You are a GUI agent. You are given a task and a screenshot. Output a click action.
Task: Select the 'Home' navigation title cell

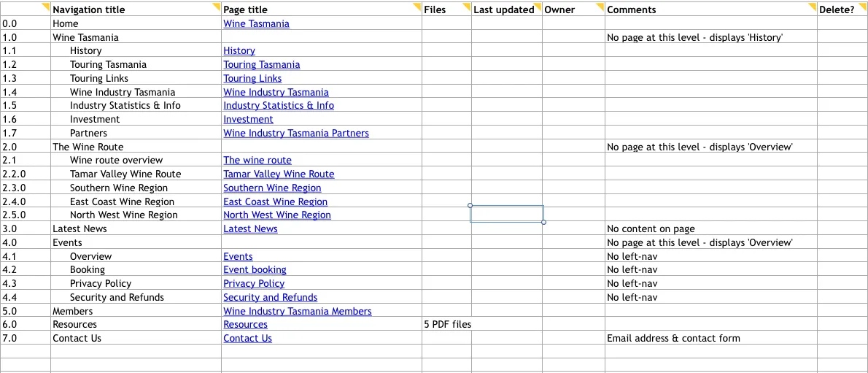pos(136,23)
